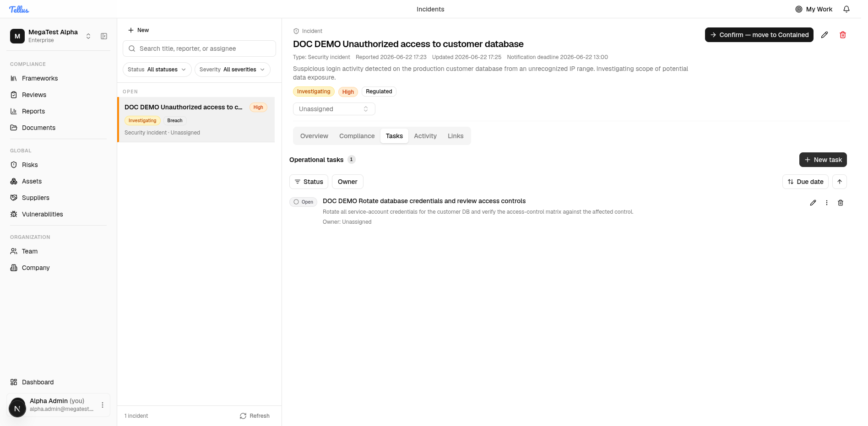
Task: Go to Reports
Action: click(58, 111)
